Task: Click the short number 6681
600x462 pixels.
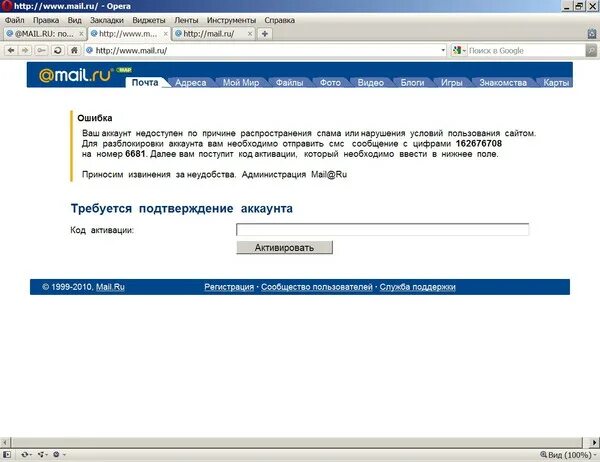Action: pyautogui.click(x=135, y=154)
